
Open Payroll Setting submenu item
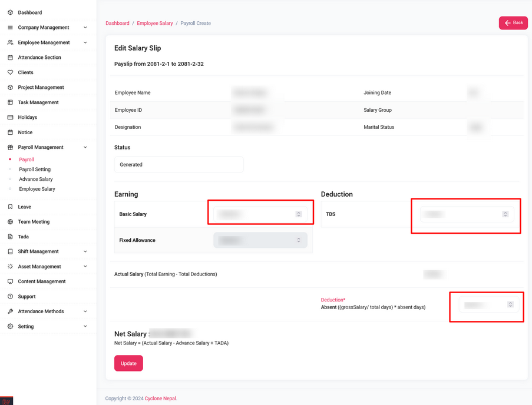35,170
